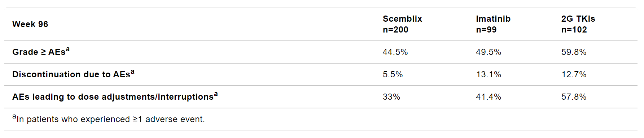The height and width of the screenshot is (138, 644).
Task: Click superscript a after dose adjustments/interruptions
Action: coord(216,94)
